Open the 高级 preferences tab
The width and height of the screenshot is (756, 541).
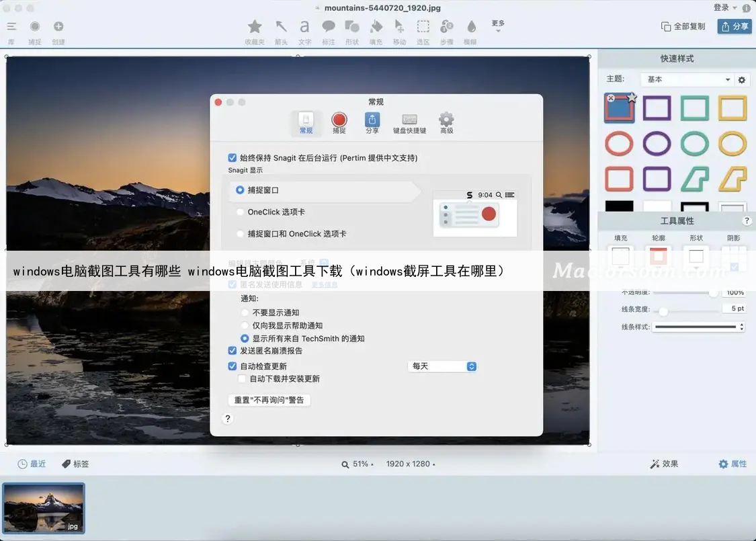pos(446,123)
